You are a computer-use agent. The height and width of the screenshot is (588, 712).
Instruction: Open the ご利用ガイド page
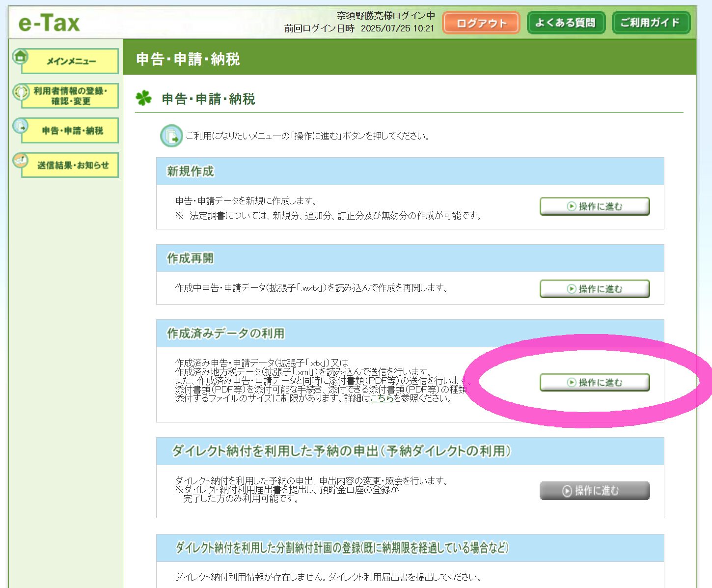tap(651, 23)
